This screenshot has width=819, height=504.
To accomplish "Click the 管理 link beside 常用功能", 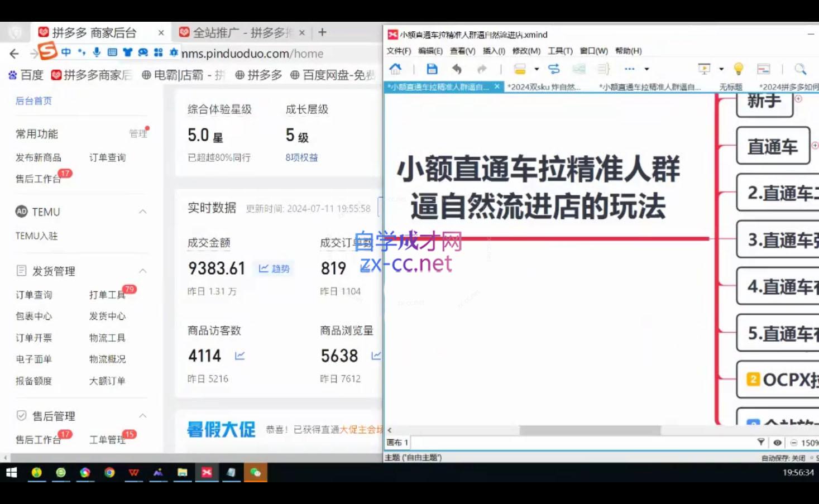I will (x=138, y=133).
